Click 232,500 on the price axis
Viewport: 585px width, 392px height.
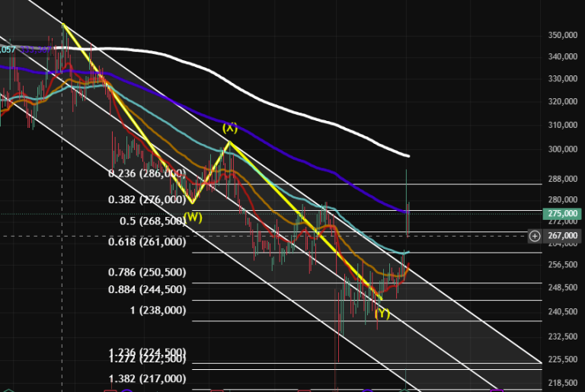pyautogui.click(x=563, y=336)
